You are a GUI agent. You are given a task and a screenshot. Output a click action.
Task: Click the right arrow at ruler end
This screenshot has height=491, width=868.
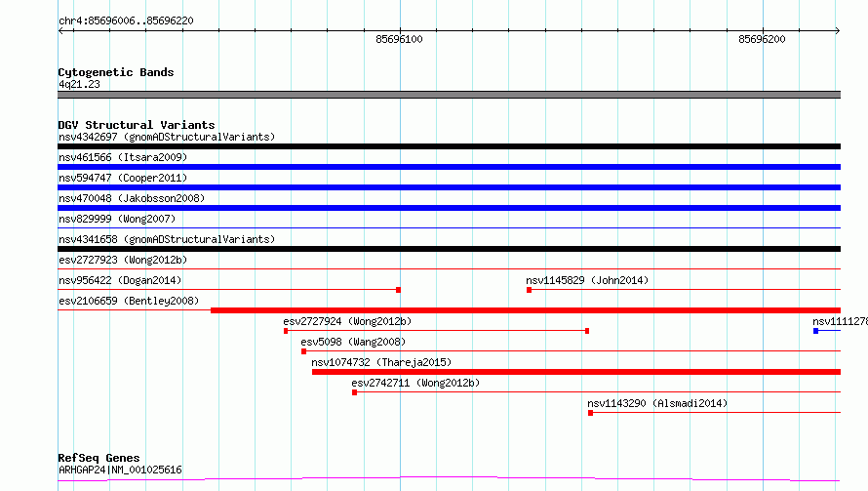click(x=838, y=30)
